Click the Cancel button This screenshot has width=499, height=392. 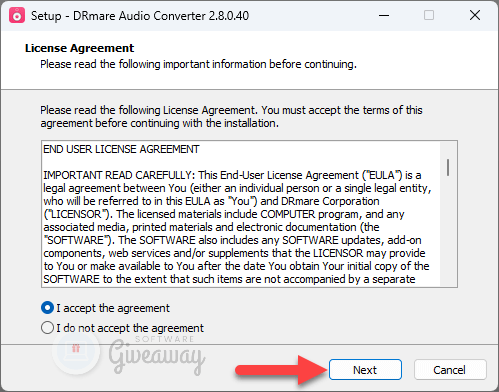(x=450, y=370)
